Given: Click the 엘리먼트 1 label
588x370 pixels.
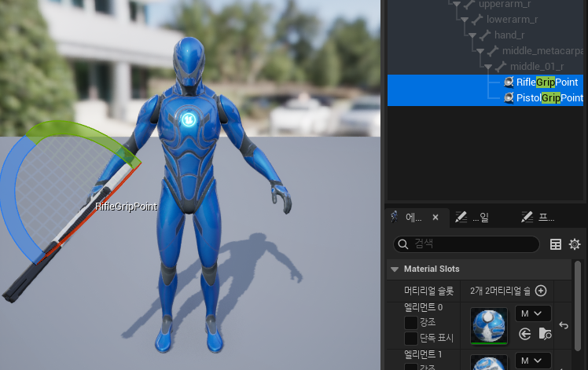Looking at the screenshot, I should 424,354.
